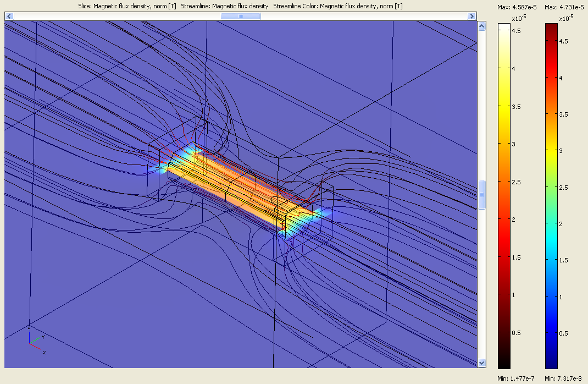
Task: Click the vertical scrollbar up arrow
Action: pos(481,26)
